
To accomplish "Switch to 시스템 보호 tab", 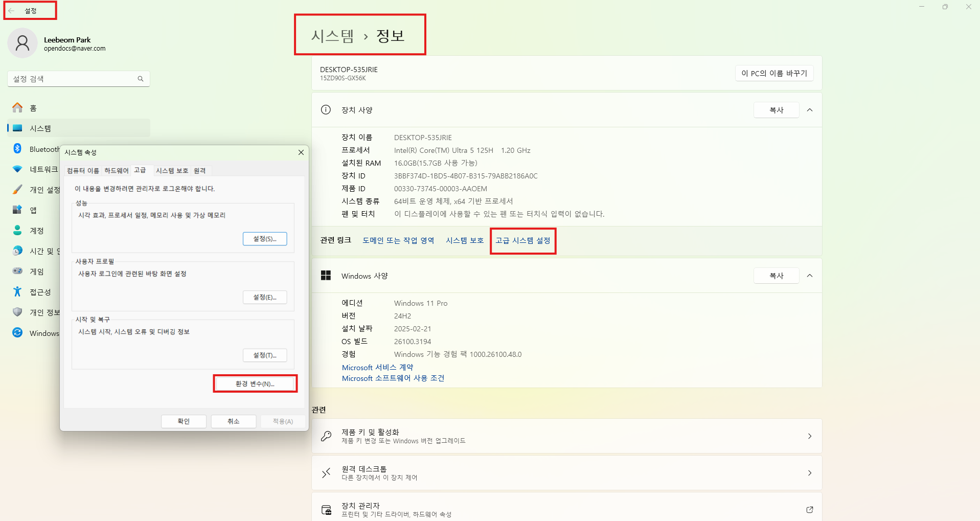I will click(172, 171).
